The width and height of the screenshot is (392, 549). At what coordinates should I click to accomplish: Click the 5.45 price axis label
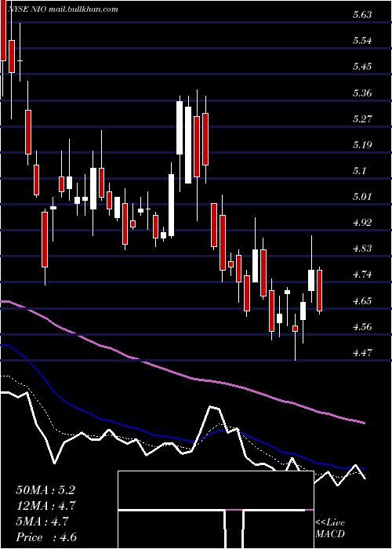[x=362, y=67]
